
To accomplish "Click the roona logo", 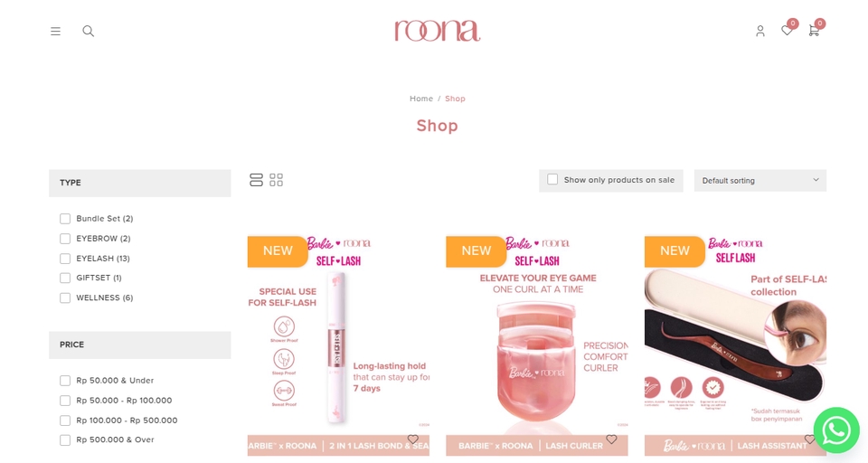I will [x=438, y=31].
